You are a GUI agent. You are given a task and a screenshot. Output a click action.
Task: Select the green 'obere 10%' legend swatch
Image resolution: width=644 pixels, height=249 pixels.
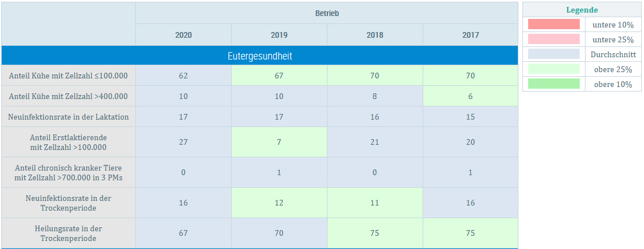coord(553,84)
